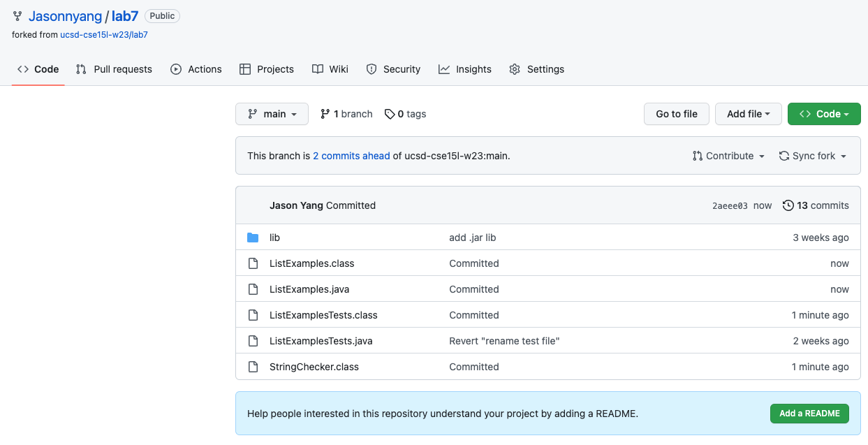Click the 'add .jar lib' commit message
The width and height of the screenshot is (868, 445).
(472, 238)
